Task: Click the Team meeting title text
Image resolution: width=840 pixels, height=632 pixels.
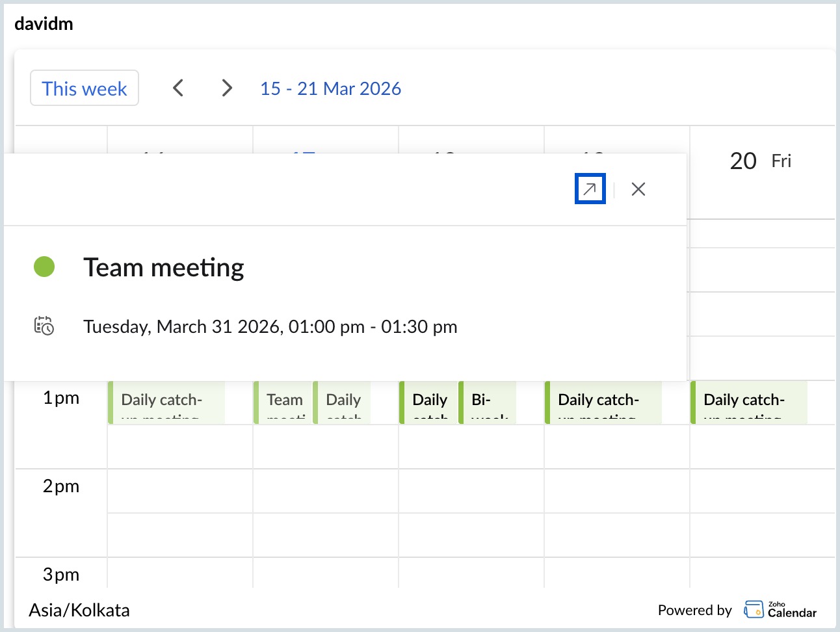Action: pos(163,267)
